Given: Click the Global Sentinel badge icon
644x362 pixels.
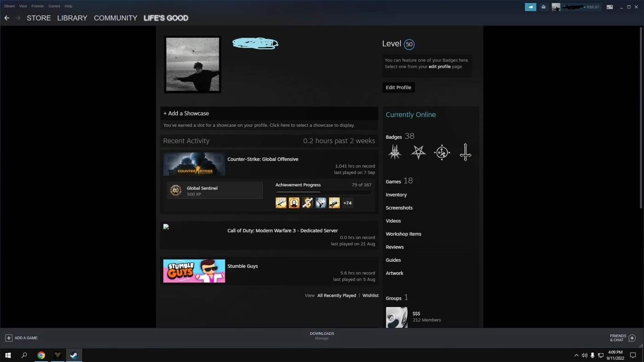Looking at the screenshot, I should coord(176,190).
